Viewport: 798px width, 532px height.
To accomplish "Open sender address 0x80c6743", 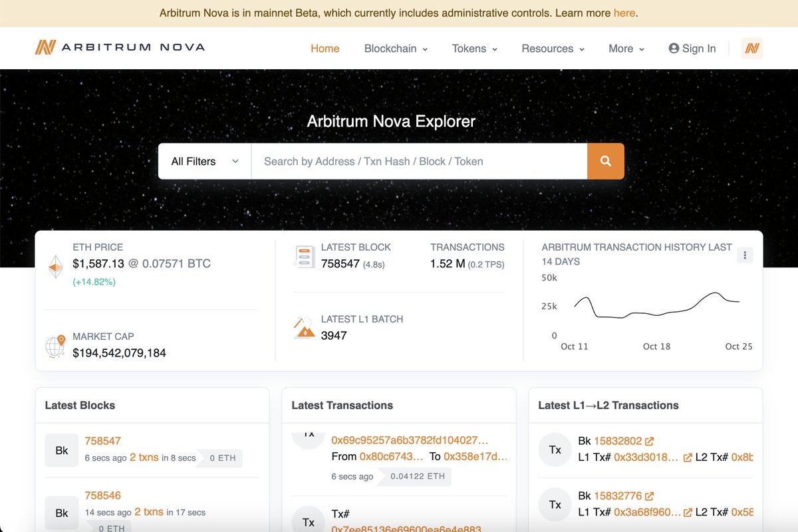I will pyautogui.click(x=392, y=457).
